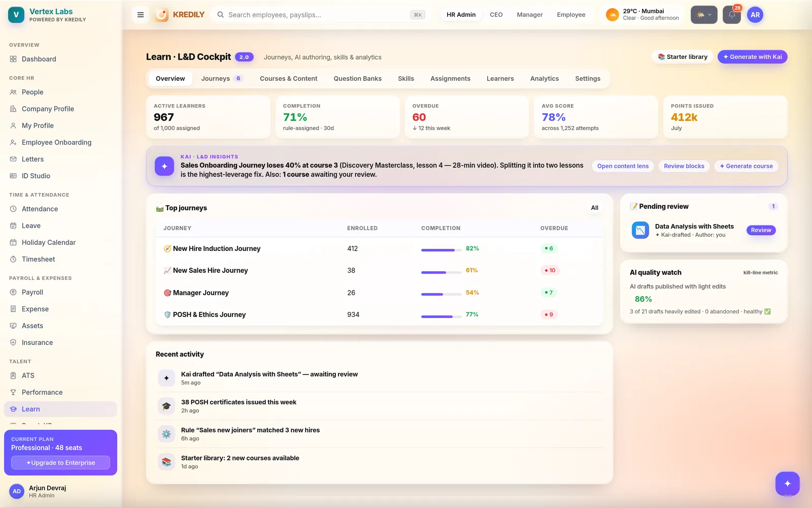Click the hamburger menu icon
This screenshot has width=812, height=508.
(x=141, y=15)
